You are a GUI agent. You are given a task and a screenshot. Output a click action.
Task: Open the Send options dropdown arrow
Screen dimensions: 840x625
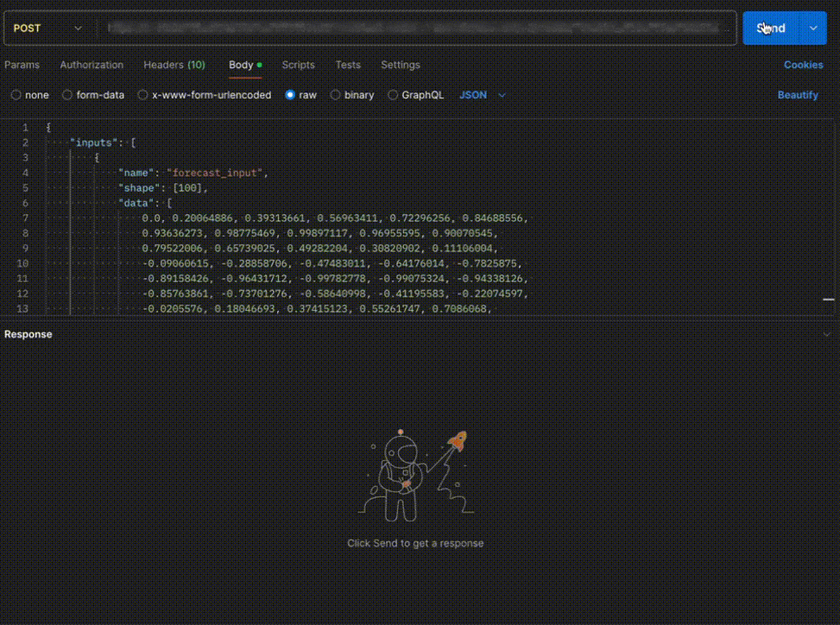point(813,28)
